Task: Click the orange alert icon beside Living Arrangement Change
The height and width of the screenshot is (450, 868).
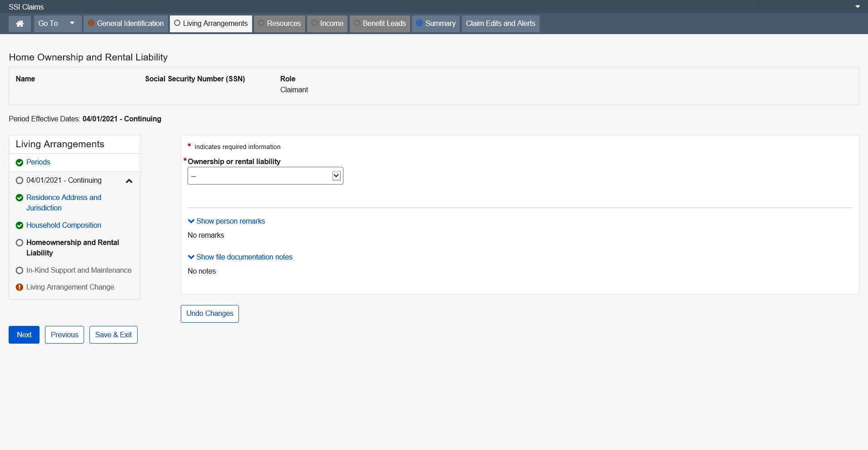Action: (x=20, y=287)
